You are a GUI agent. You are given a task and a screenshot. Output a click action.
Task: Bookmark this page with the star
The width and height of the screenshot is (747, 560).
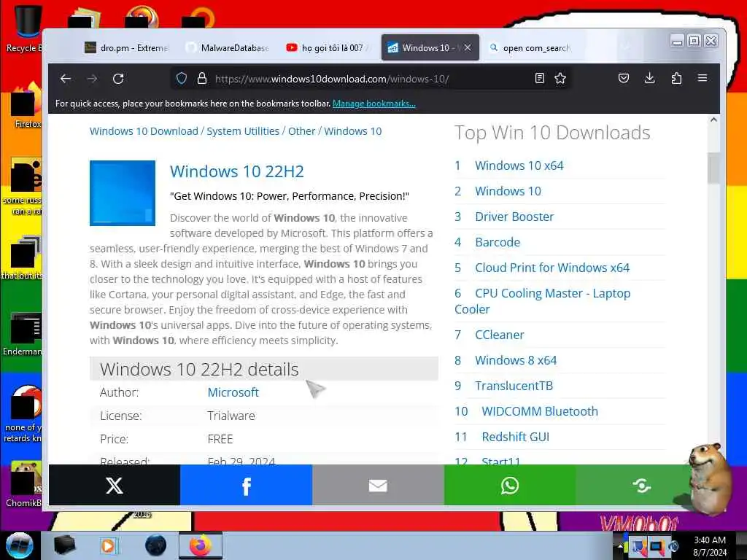[560, 78]
